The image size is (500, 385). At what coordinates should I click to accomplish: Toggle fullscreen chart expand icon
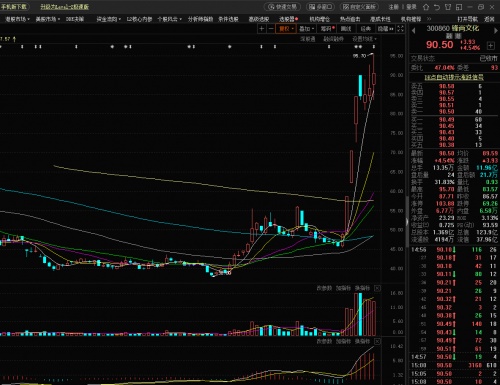[x=400, y=29]
